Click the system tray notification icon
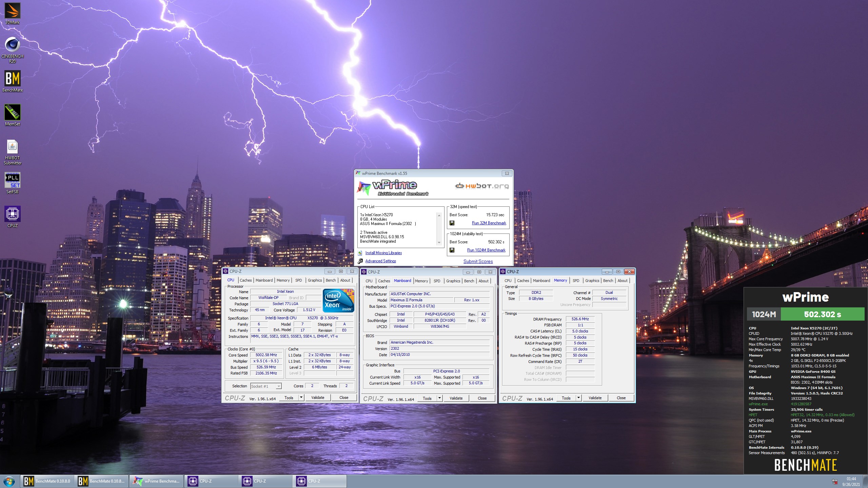 (x=834, y=481)
